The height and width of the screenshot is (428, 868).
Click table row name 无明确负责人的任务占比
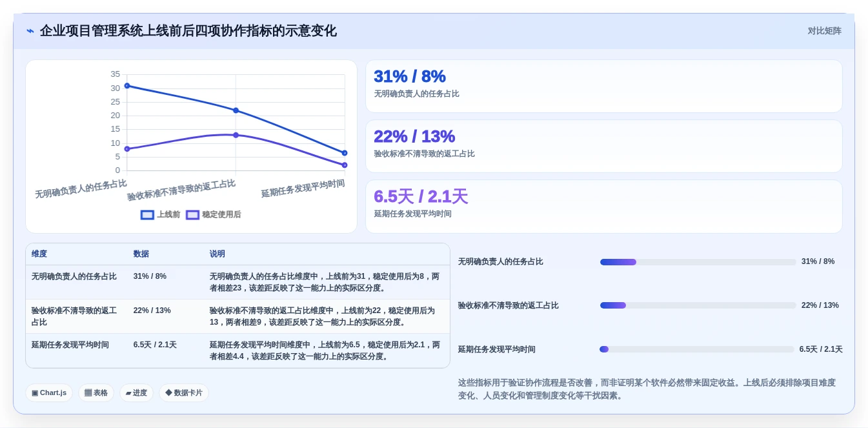(74, 276)
